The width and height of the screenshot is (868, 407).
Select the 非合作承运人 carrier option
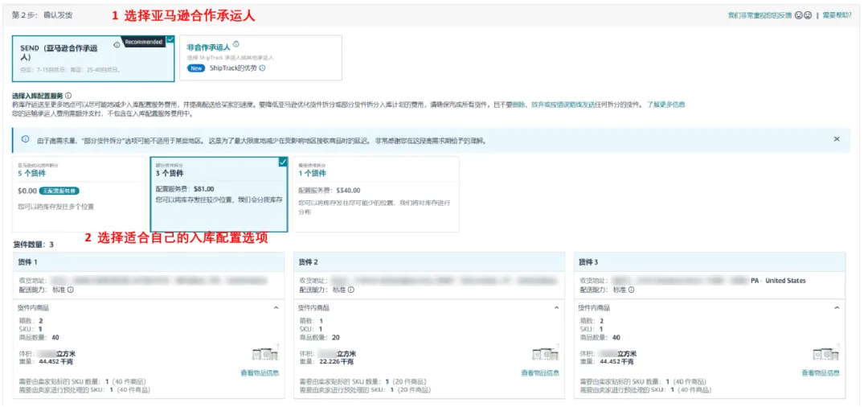tap(260, 58)
